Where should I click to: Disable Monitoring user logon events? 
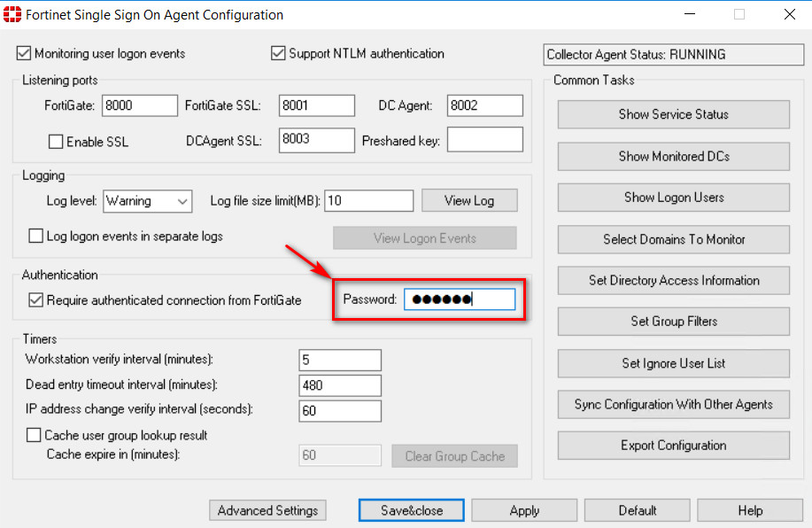click(x=22, y=53)
